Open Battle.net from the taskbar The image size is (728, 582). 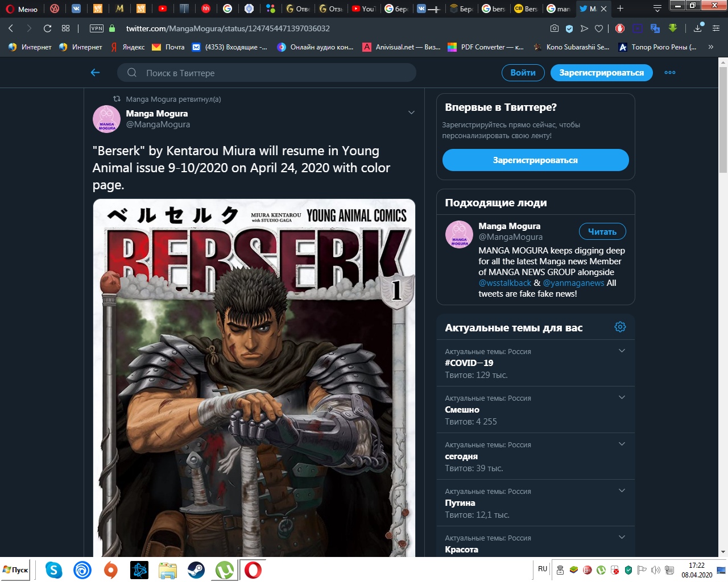click(139, 569)
